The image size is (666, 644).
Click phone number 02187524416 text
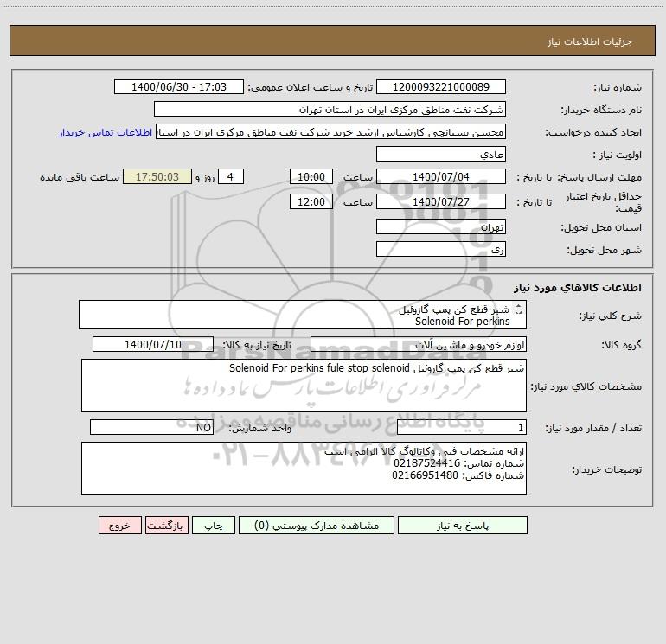tap(427, 463)
